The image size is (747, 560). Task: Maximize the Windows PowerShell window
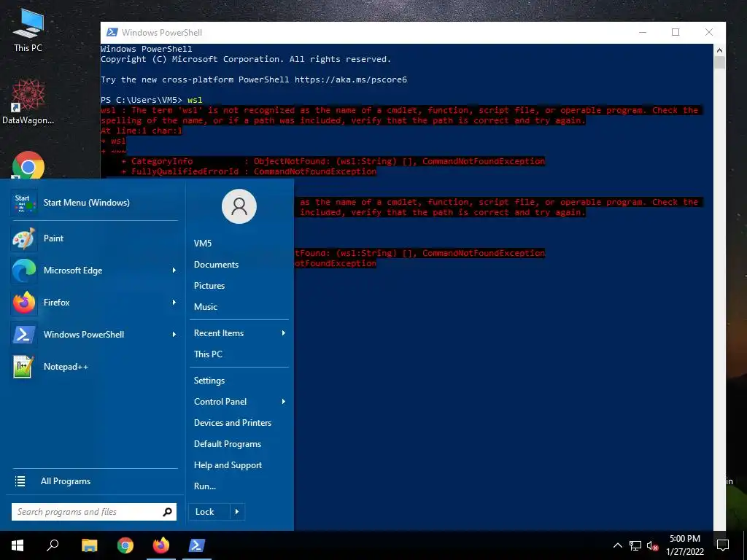coord(676,32)
